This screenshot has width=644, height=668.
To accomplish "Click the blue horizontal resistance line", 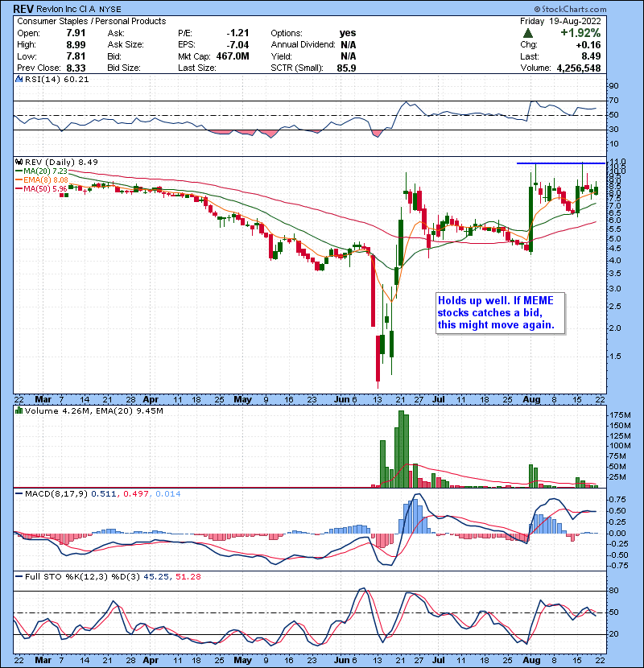I will (561, 163).
